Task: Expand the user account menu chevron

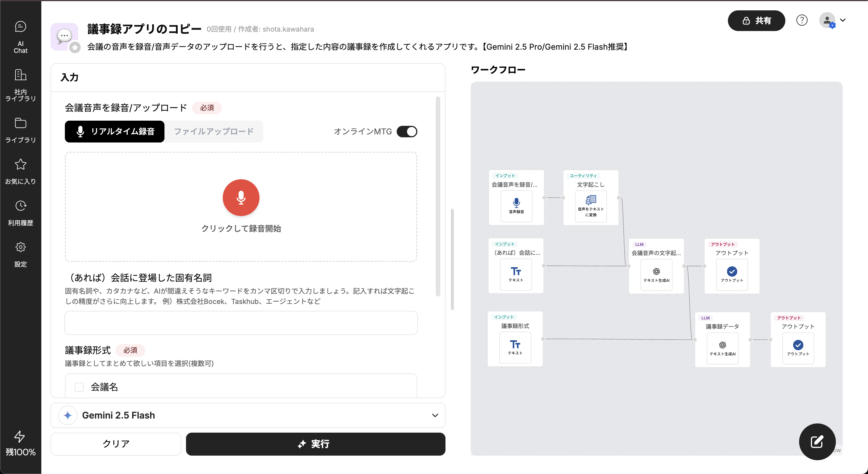Action: click(843, 20)
